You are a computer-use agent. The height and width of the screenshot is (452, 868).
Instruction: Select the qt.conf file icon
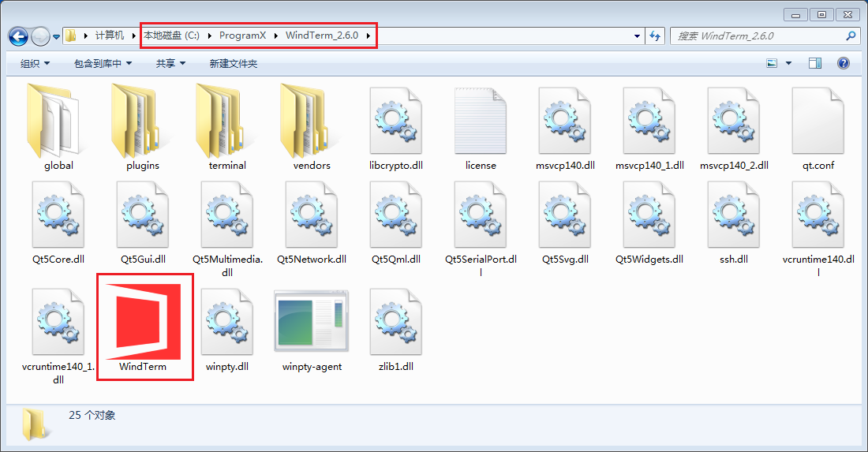point(817,121)
